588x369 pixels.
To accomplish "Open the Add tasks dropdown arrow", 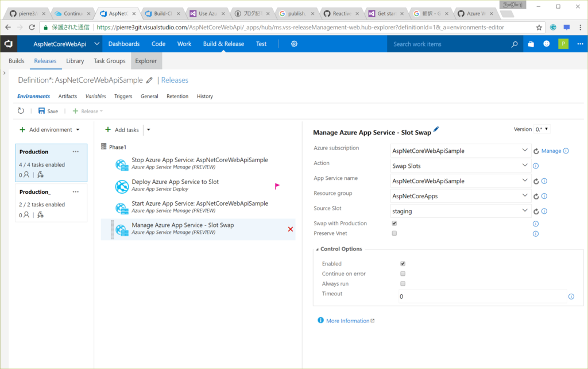I will (149, 130).
